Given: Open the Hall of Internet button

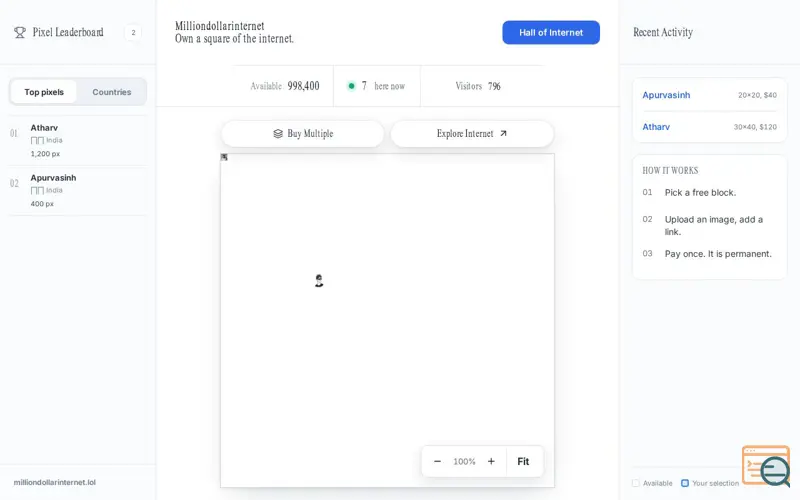Looking at the screenshot, I should [x=551, y=33].
